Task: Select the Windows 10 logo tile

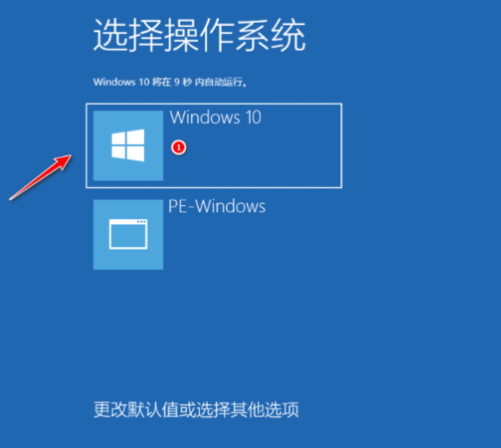Action: coord(128,146)
